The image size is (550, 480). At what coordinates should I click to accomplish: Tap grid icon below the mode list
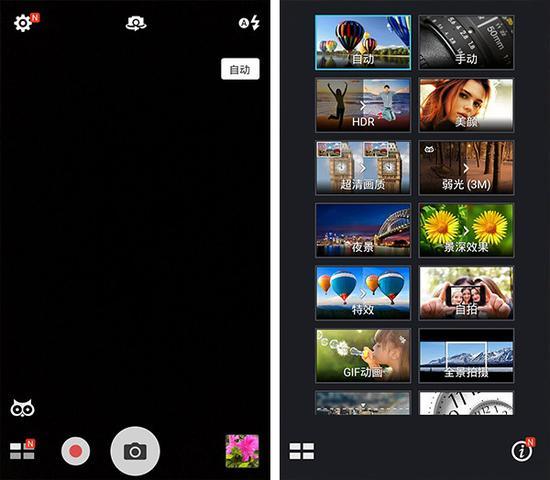tap(302, 451)
